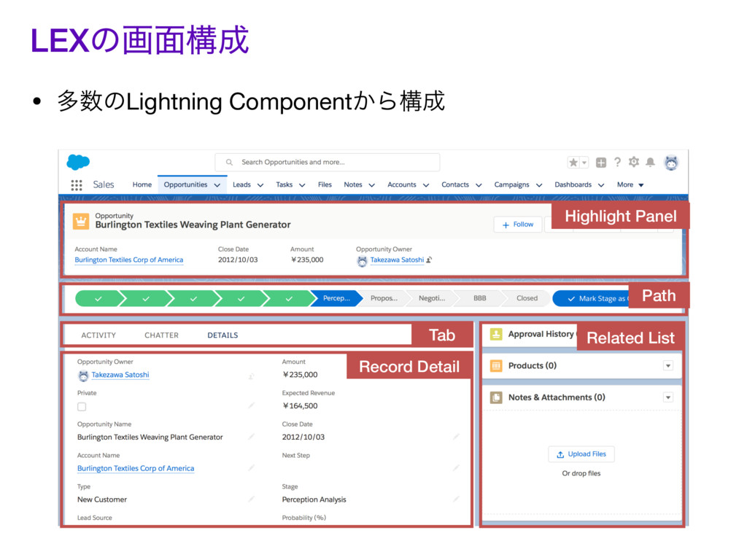Toggle the Private checkbox

[82, 407]
